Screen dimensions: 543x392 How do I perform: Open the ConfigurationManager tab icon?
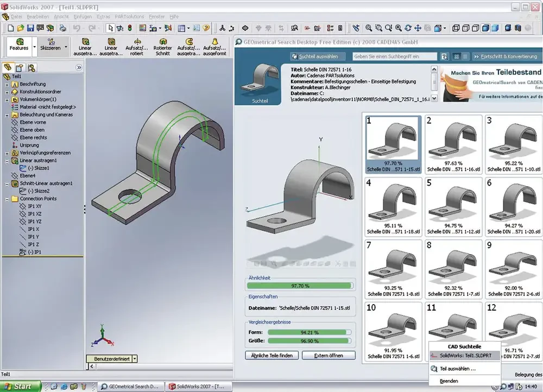tap(31, 67)
